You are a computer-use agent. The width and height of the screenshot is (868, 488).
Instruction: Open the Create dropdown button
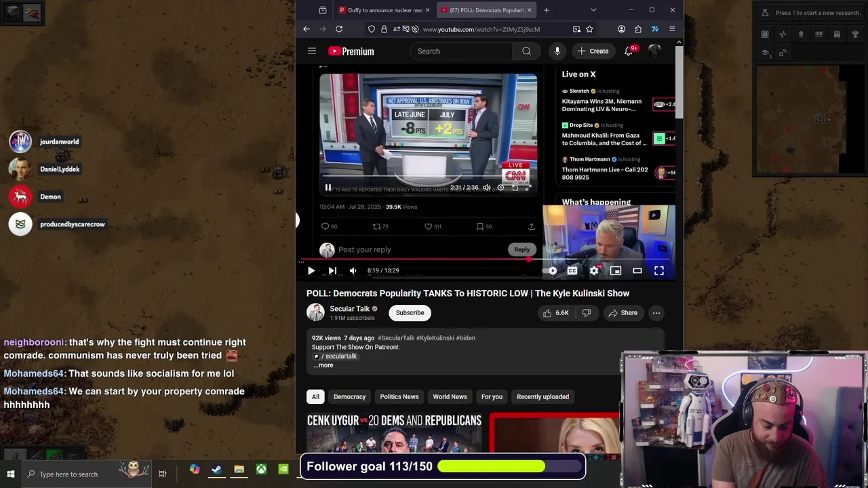(593, 51)
